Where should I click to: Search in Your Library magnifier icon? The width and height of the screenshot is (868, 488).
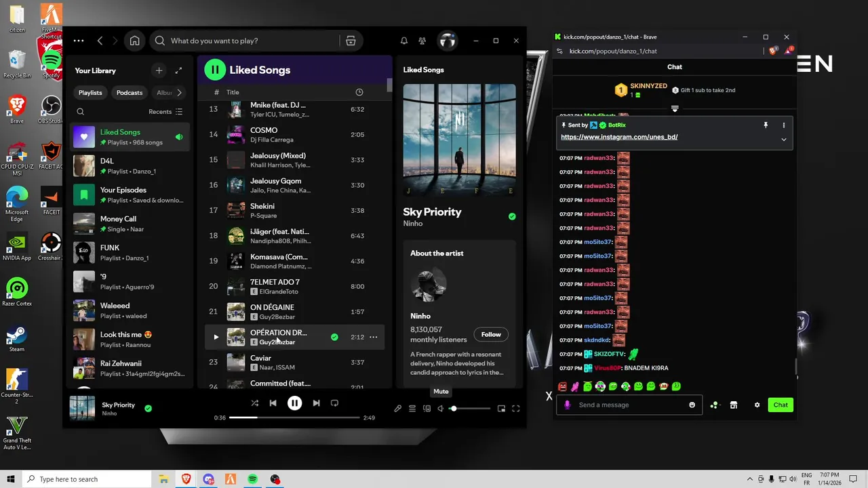80,112
